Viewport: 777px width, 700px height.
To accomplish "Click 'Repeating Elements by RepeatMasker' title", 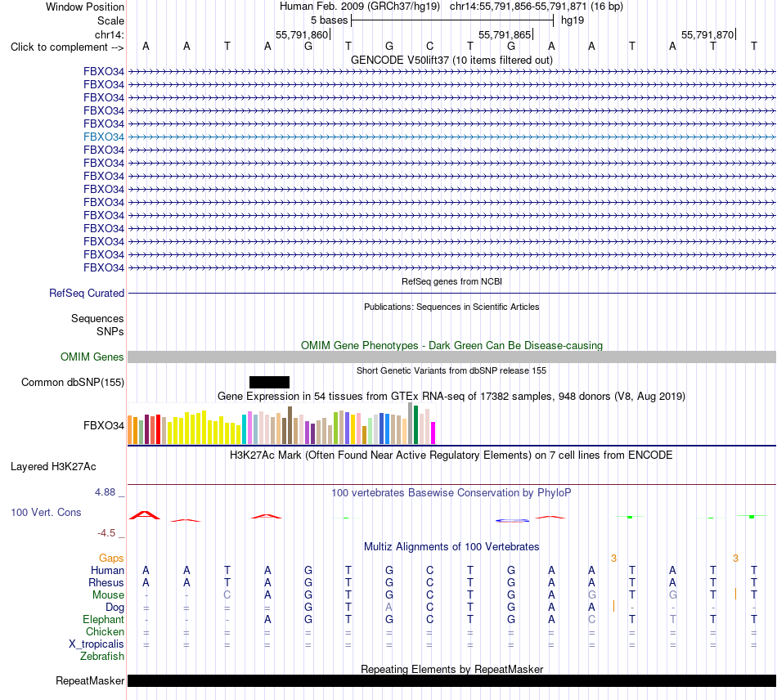I will (x=451, y=669).
